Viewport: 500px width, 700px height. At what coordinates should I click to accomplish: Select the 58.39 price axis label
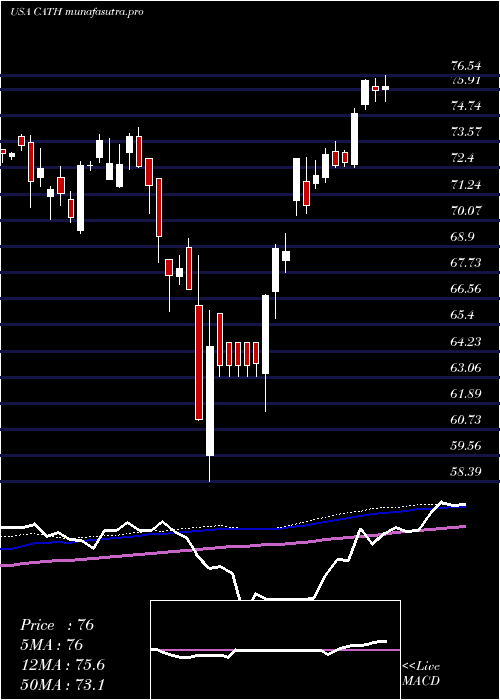tap(466, 471)
